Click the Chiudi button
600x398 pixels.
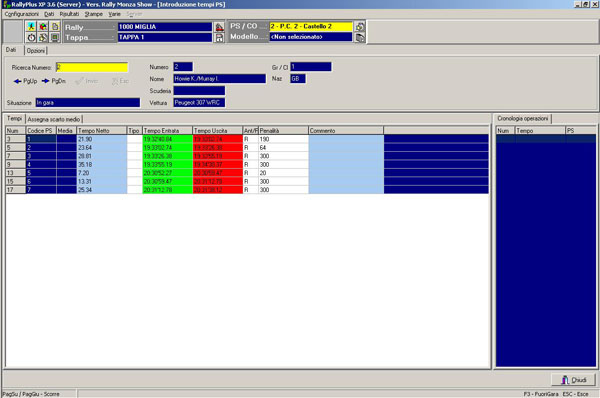tap(573, 380)
